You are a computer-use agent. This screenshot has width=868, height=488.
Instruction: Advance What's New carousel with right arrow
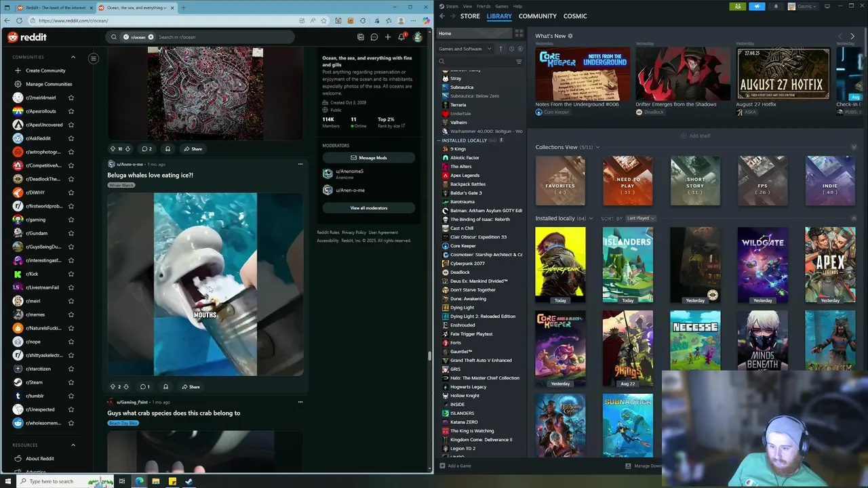pyautogui.click(x=852, y=36)
